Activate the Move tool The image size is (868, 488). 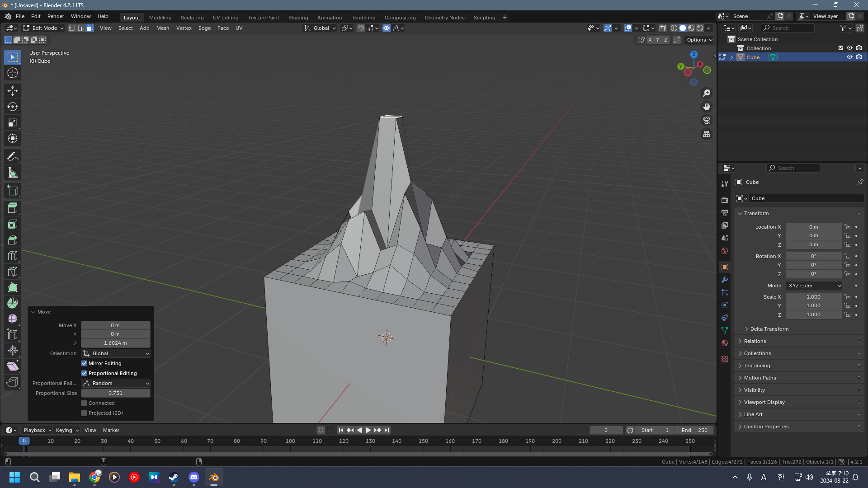click(13, 91)
